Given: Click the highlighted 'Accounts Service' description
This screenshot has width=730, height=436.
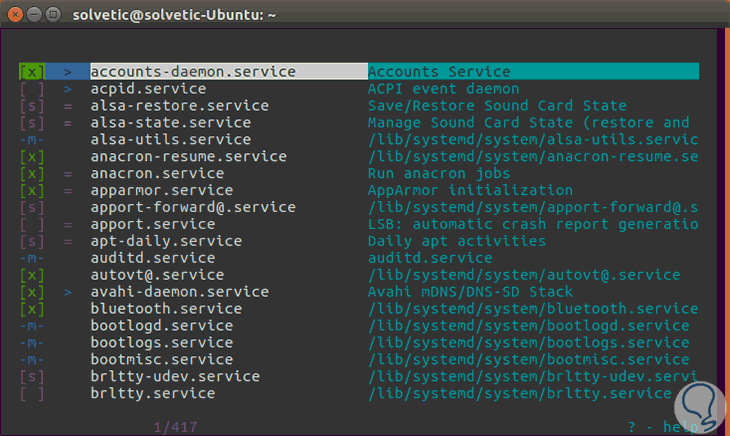Looking at the screenshot, I should (x=439, y=72).
